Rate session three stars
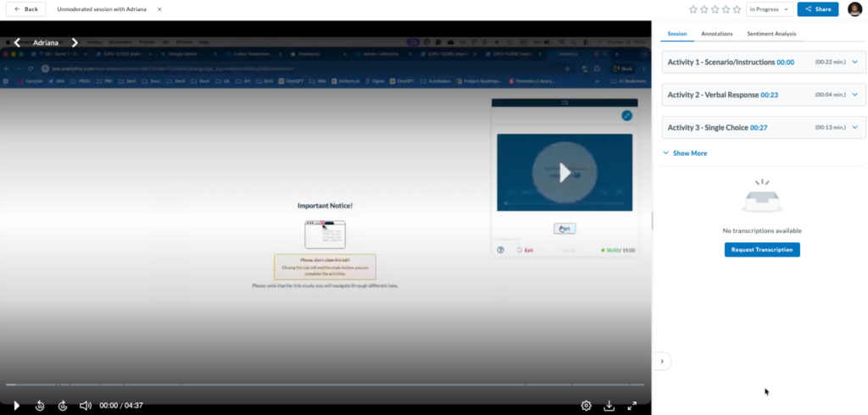The width and height of the screenshot is (868, 415). point(715,9)
